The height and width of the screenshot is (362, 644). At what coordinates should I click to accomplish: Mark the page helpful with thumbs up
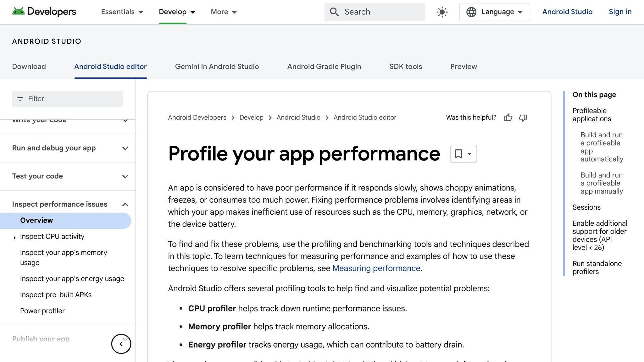pos(508,117)
